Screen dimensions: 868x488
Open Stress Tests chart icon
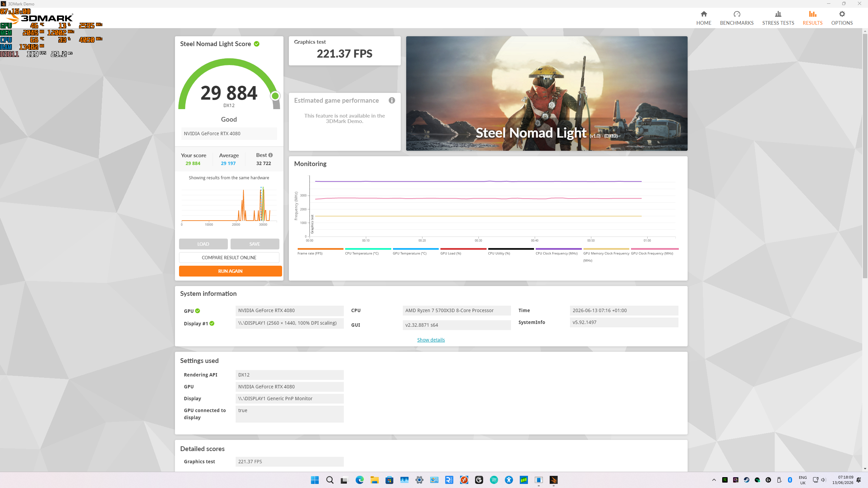[x=778, y=14]
